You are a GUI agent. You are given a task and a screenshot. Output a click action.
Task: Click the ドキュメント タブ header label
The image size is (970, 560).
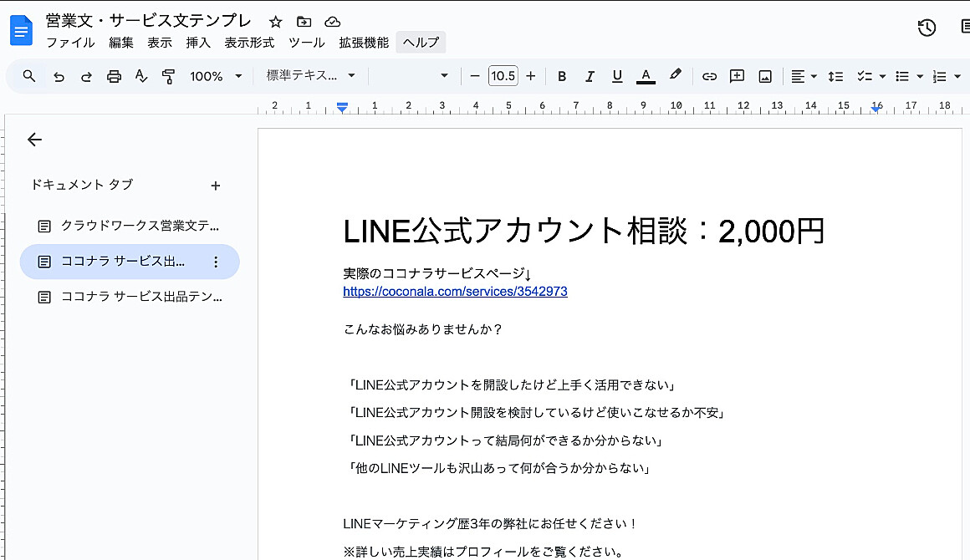tap(82, 185)
